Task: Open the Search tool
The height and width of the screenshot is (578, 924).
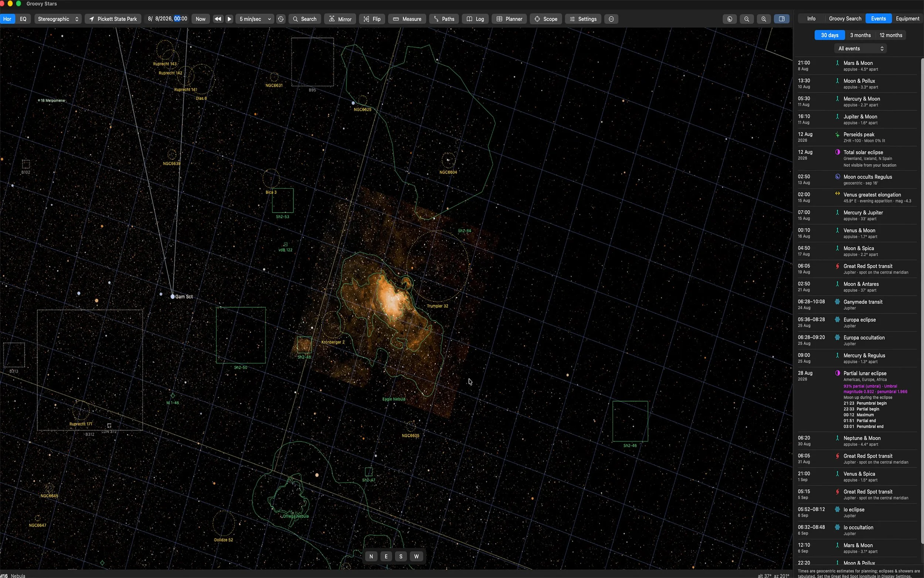Action: 305,19
